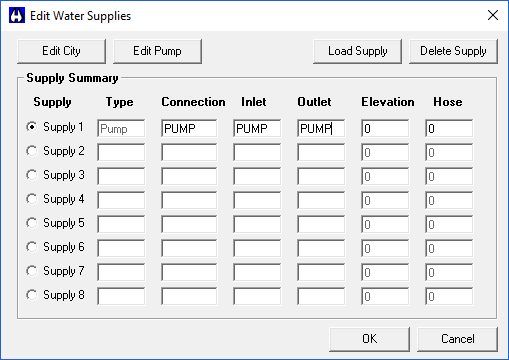The height and width of the screenshot is (360, 509).
Task: Click the Supply 4 Outlet field
Action: point(321,200)
